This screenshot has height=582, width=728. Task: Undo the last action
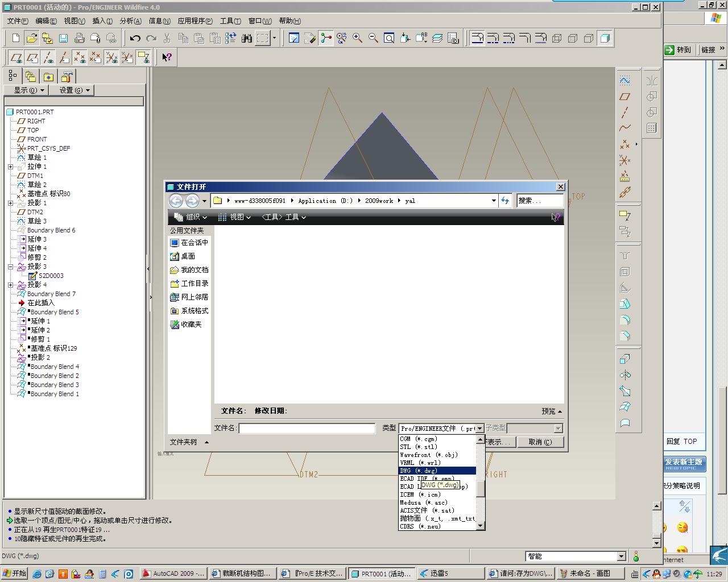135,38
